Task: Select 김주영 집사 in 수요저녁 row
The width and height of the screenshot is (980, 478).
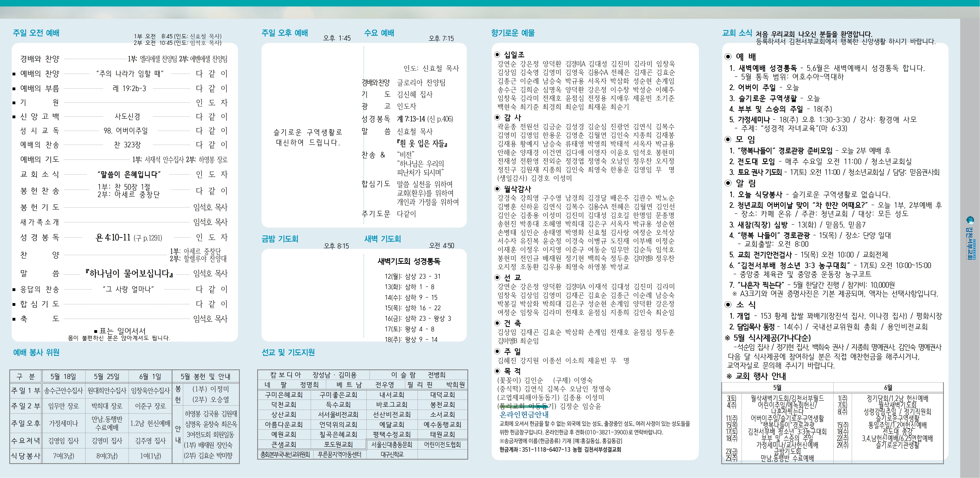Action: click(150, 441)
